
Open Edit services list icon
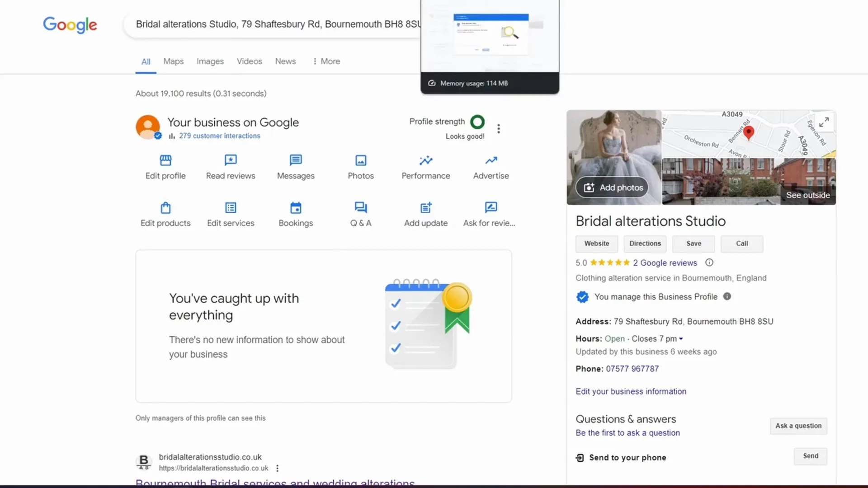pos(231,208)
